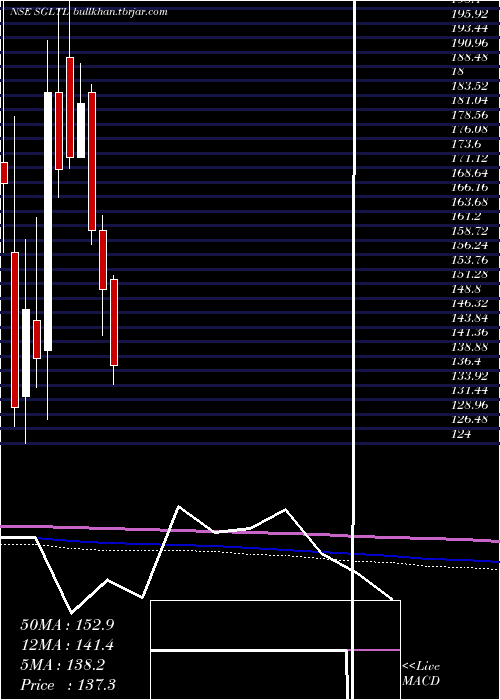Click the tallest white candlestick body
This screenshot has width=500, height=700.
coord(47,221)
